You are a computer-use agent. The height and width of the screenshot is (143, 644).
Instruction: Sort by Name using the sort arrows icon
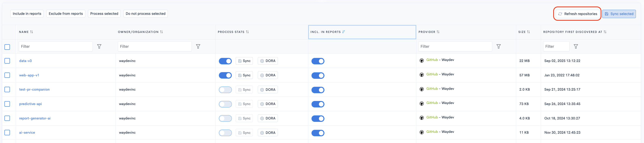(31, 32)
